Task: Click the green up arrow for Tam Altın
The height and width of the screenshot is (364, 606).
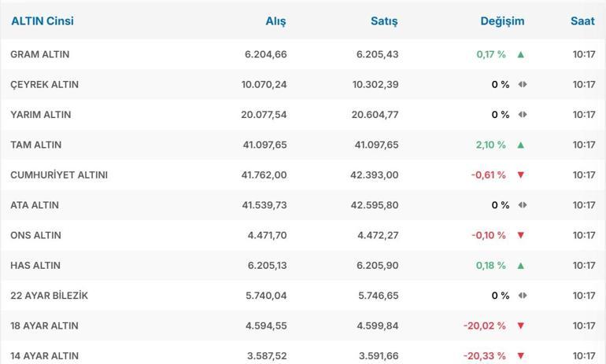Action: pyautogui.click(x=521, y=145)
